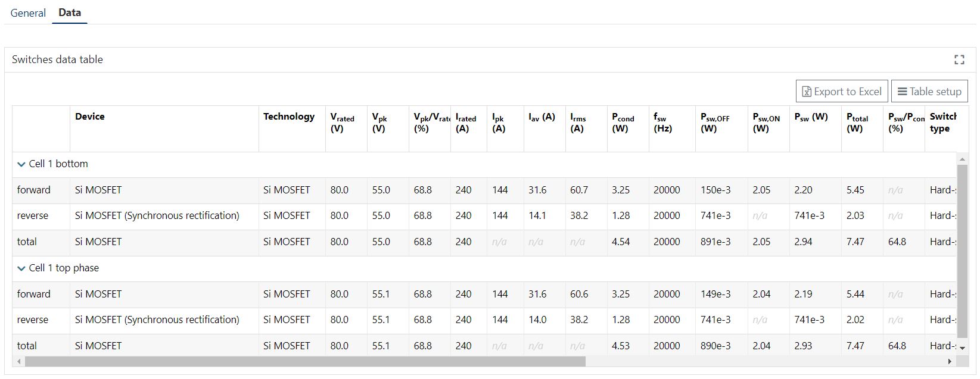Click the Device column header

click(x=90, y=117)
